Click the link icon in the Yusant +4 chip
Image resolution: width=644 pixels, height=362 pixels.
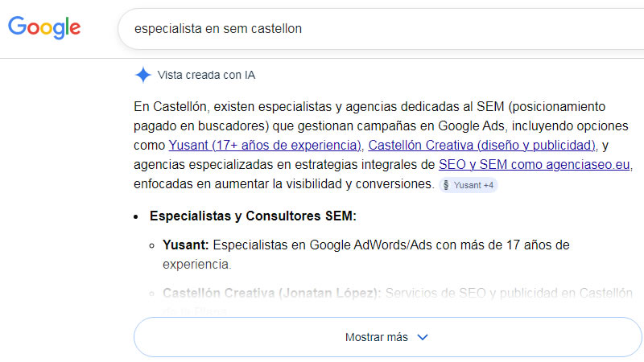pyautogui.click(x=446, y=185)
